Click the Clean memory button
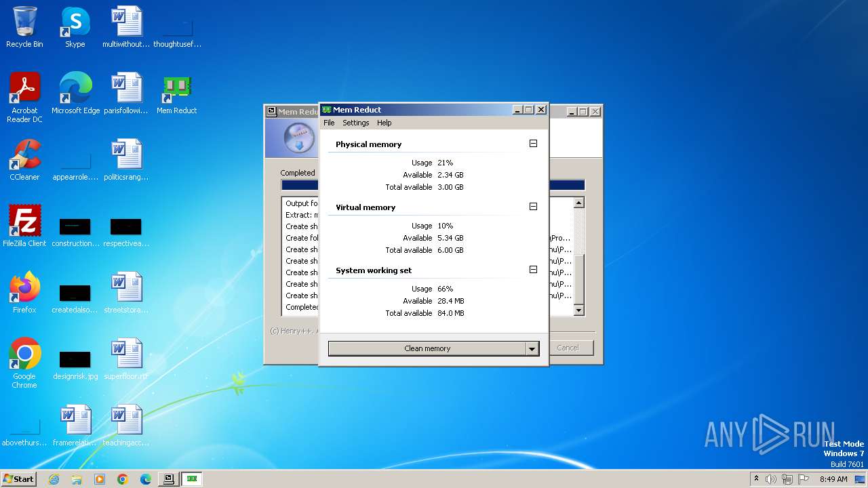 pos(427,348)
